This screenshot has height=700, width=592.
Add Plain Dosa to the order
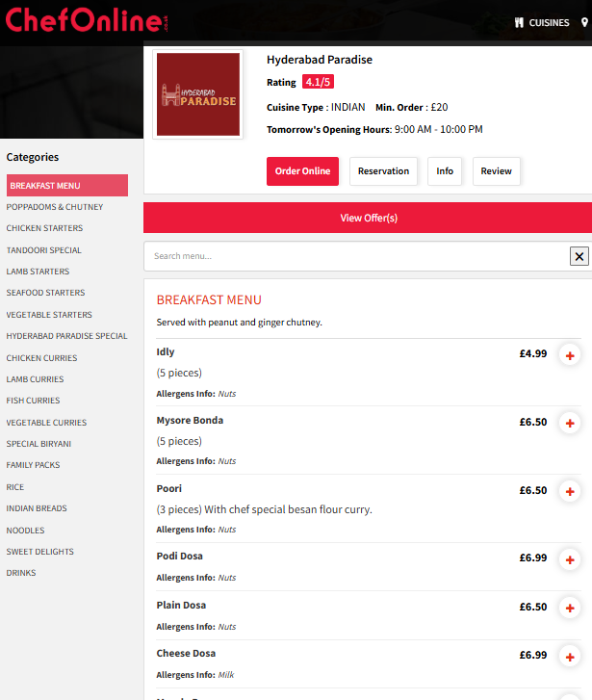coord(570,608)
